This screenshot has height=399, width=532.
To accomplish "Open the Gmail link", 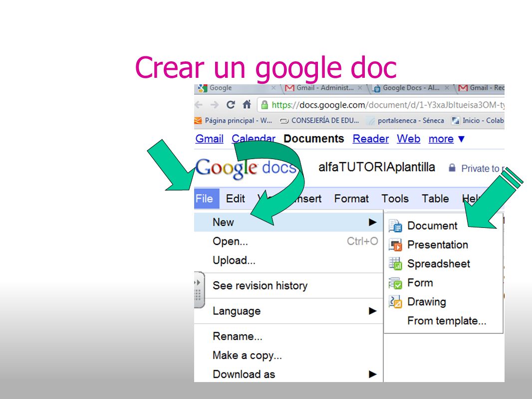I will pyautogui.click(x=209, y=139).
